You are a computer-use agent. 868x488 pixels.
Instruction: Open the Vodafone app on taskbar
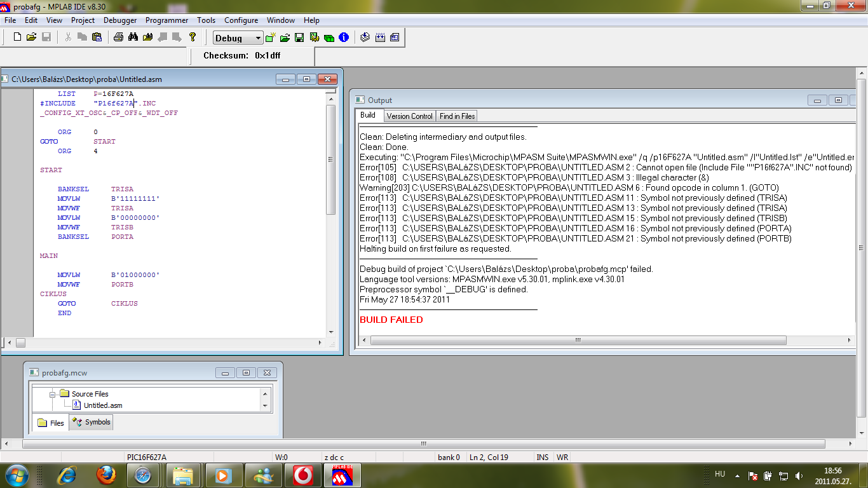coord(303,475)
